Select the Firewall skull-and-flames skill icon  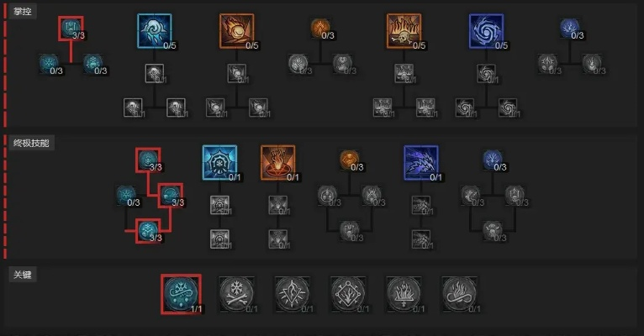click(404, 31)
